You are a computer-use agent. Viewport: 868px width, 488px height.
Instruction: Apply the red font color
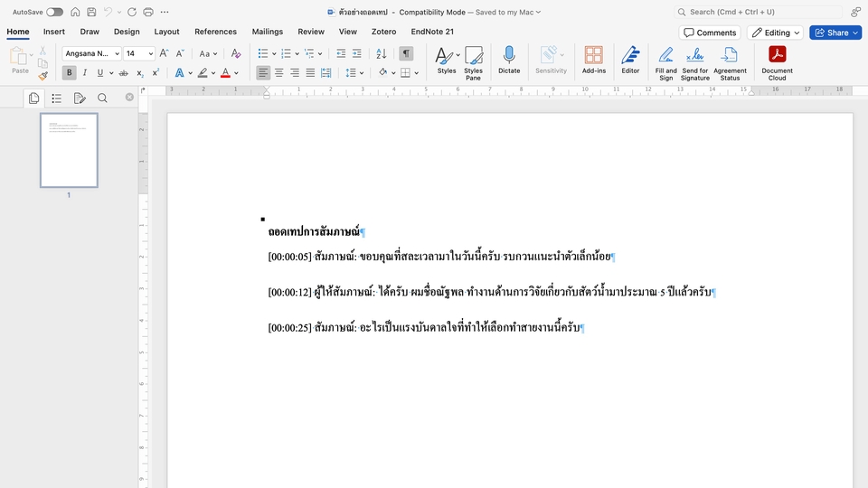coord(225,73)
